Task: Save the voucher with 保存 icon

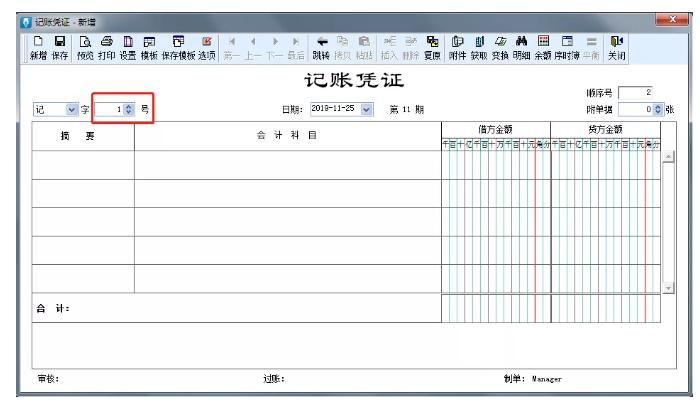Action: point(59,48)
